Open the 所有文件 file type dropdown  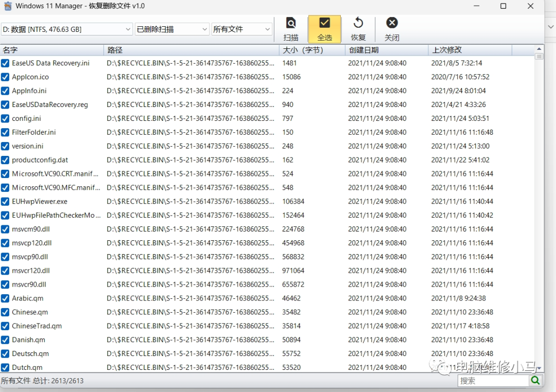pyautogui.click(x=242, y=29)
